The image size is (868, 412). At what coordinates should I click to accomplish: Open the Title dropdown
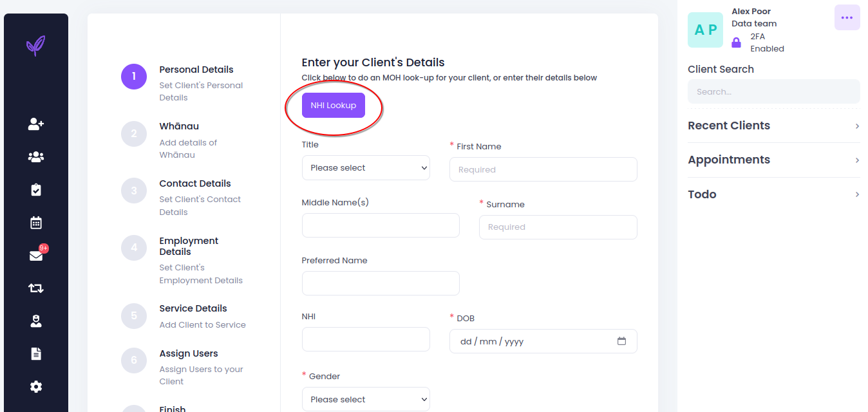(366, 168)
